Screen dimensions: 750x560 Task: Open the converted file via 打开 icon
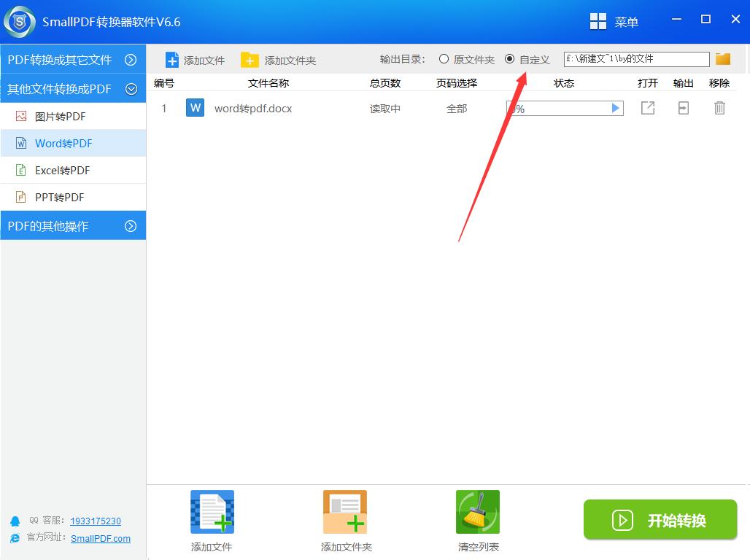click(647, 107)
